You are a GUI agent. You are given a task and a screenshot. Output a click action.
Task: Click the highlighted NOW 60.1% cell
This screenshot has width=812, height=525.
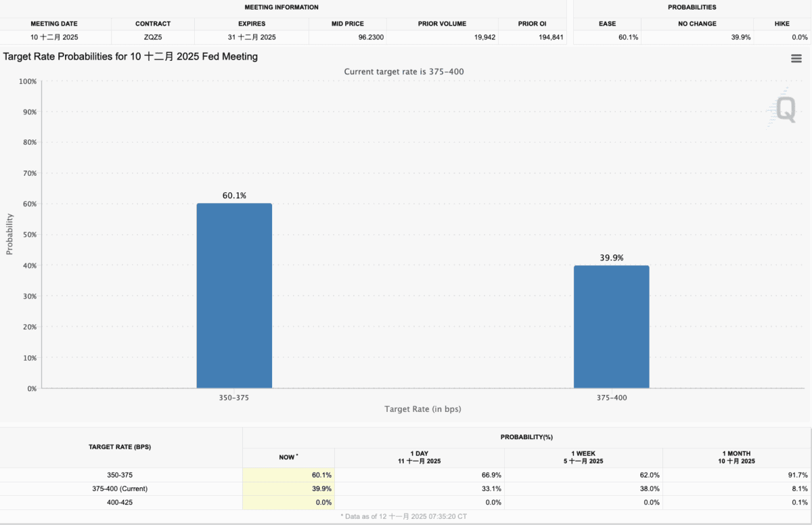tap(288, 475)
